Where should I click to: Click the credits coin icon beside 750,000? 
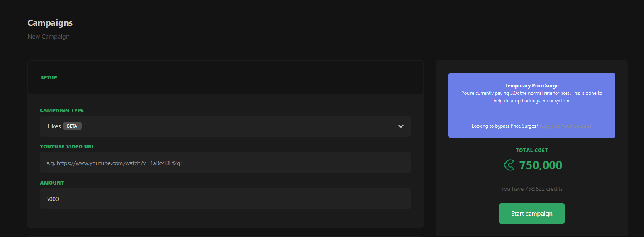coord(509,165)
